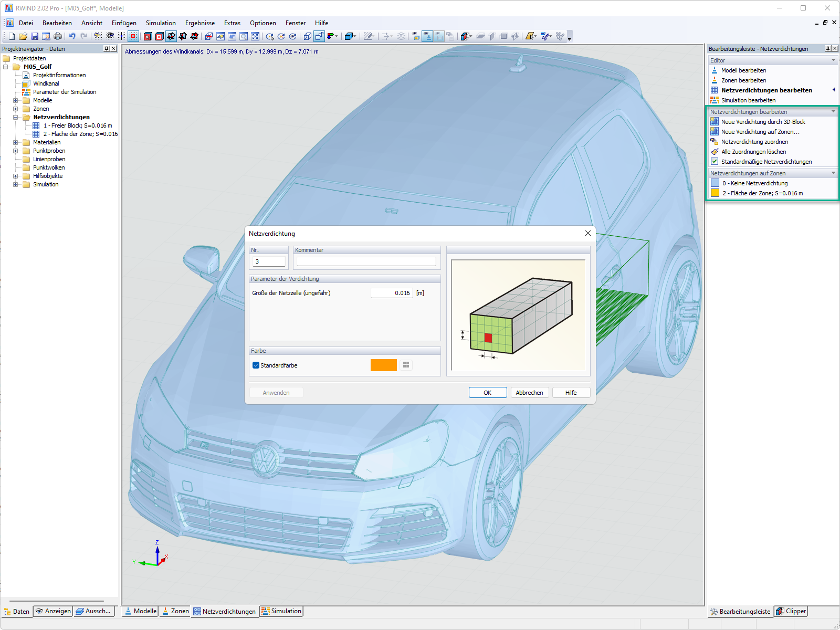Open the Ergebnisse menu
840x630 pixels.
pos(200,23)
